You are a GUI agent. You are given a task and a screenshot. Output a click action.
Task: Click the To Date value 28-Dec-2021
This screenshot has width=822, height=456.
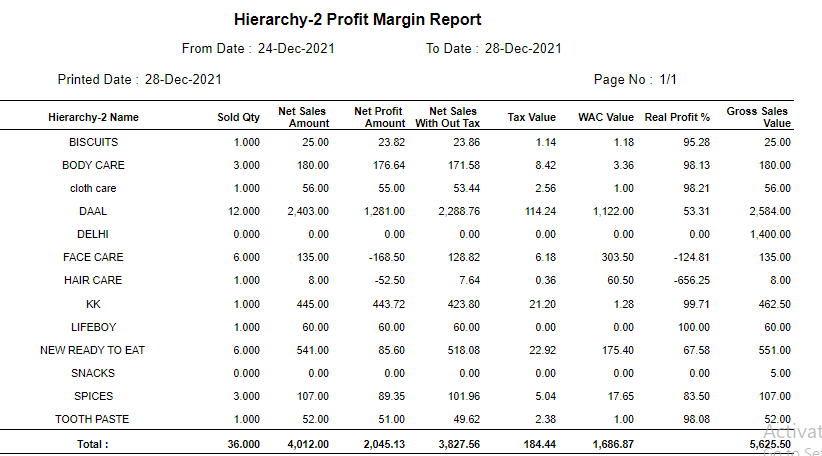pos(523,48)
